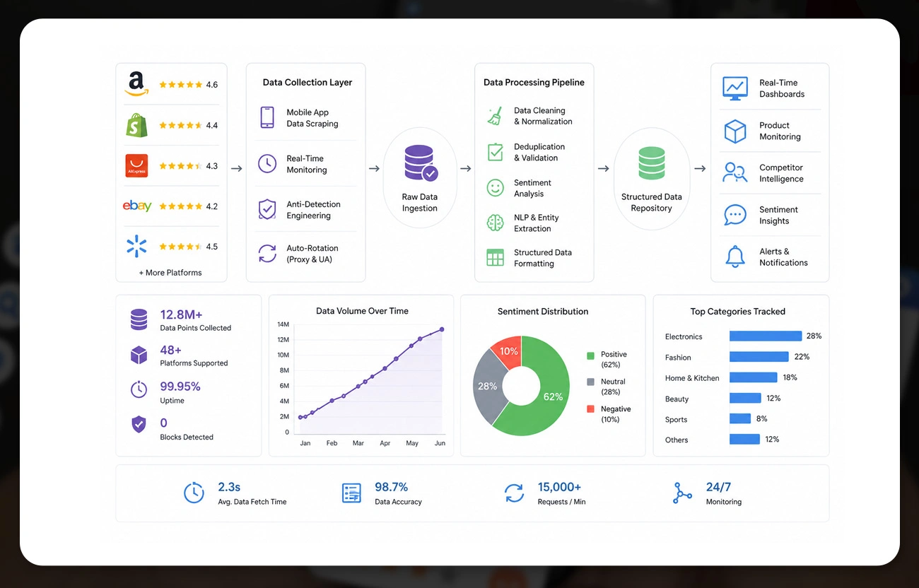The width and height of the screenshot is (919, 588).
Task: Click the "2.3s" fetch time value
Action: click(229, 487)
